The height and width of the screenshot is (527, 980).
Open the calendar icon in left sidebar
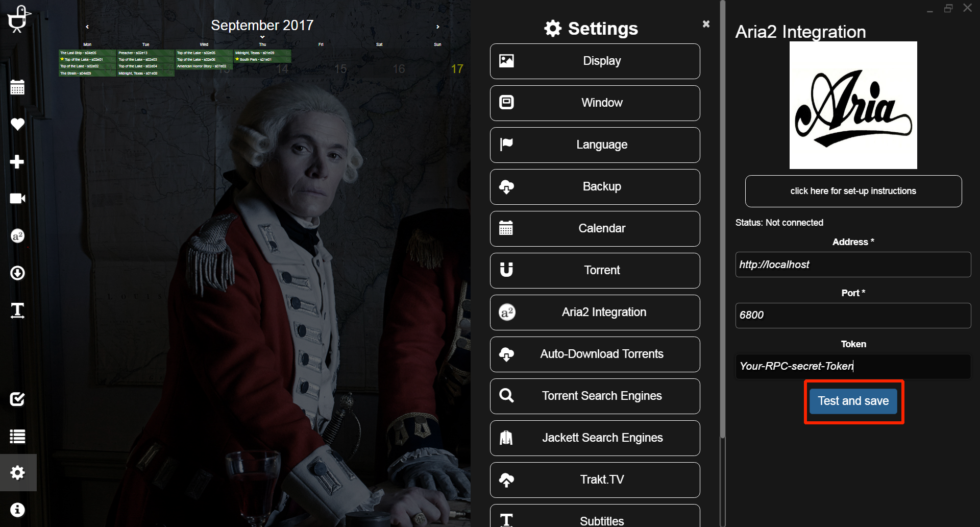[x=17, y=87]
